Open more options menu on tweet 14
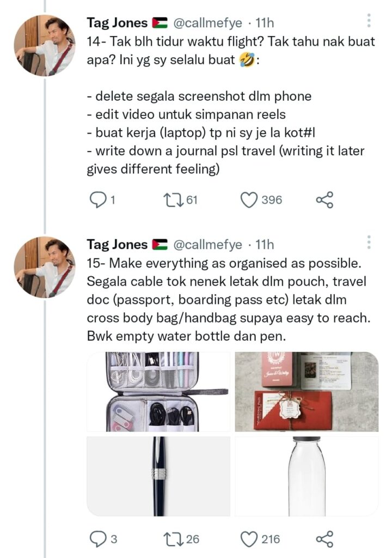 click(369, 21)
